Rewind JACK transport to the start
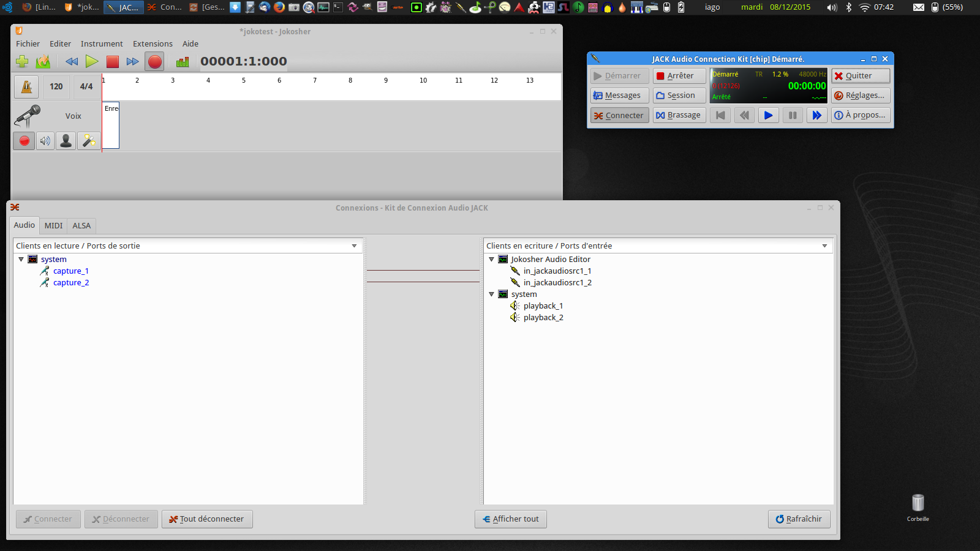This screenshot has width=980, height=551. pos(720,115)
